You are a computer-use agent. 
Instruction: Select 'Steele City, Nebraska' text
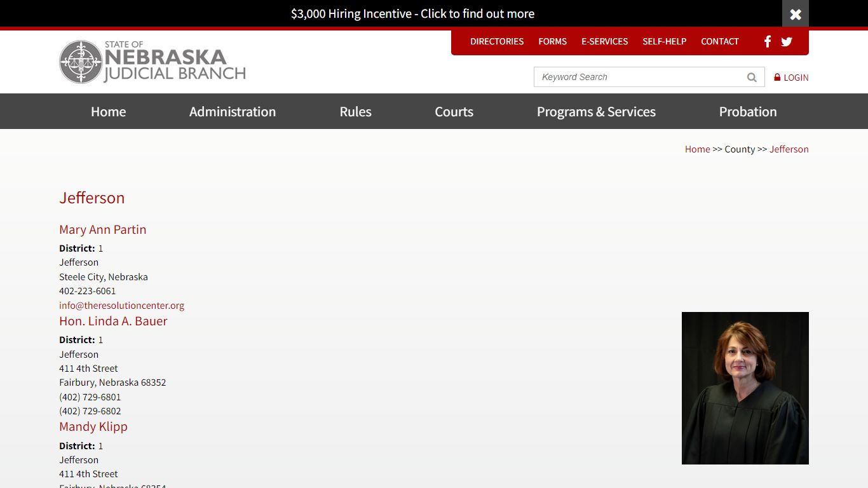pos(104,277)
